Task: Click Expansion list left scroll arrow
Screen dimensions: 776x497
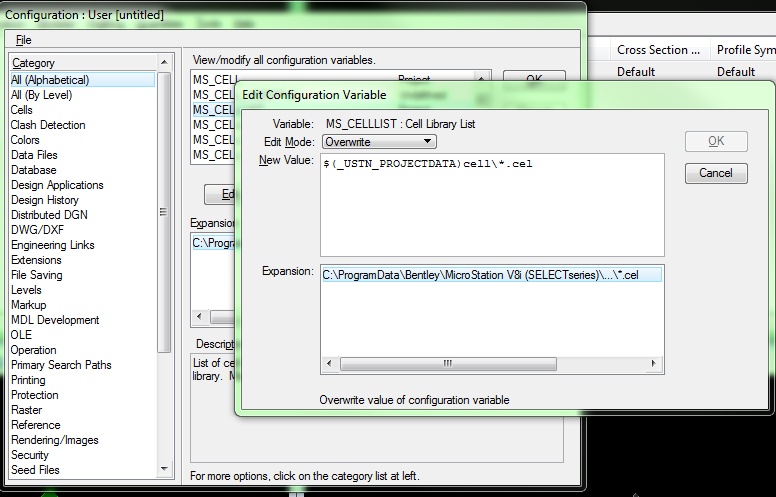Action: 330,364
